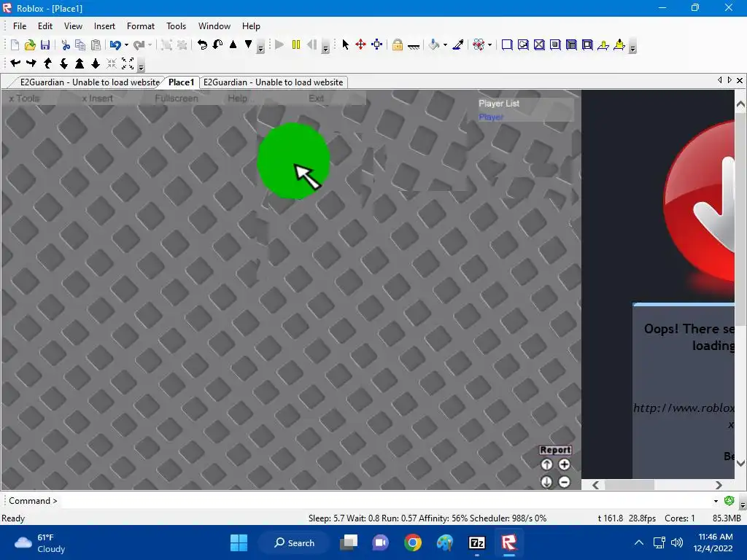Screen dimensions: 747x560
Task: Click the in-game Report button
Action: pyautogui.click(x=555, y=450)
